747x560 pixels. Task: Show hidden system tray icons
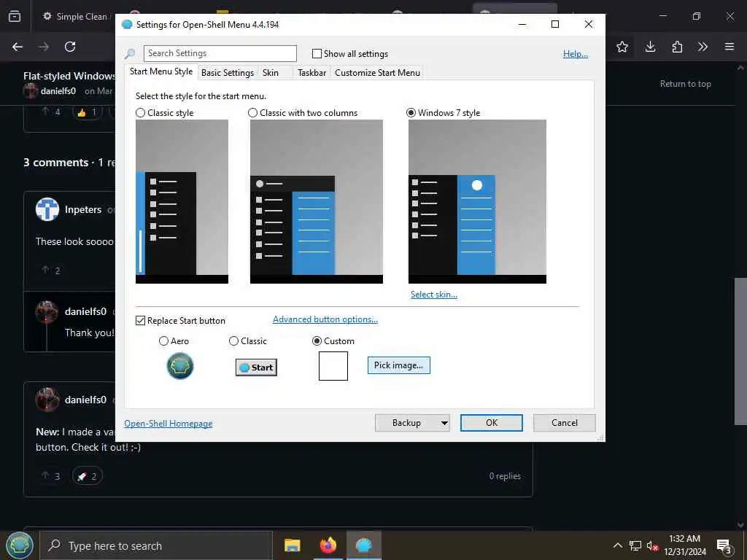click(x=618, y=545)
